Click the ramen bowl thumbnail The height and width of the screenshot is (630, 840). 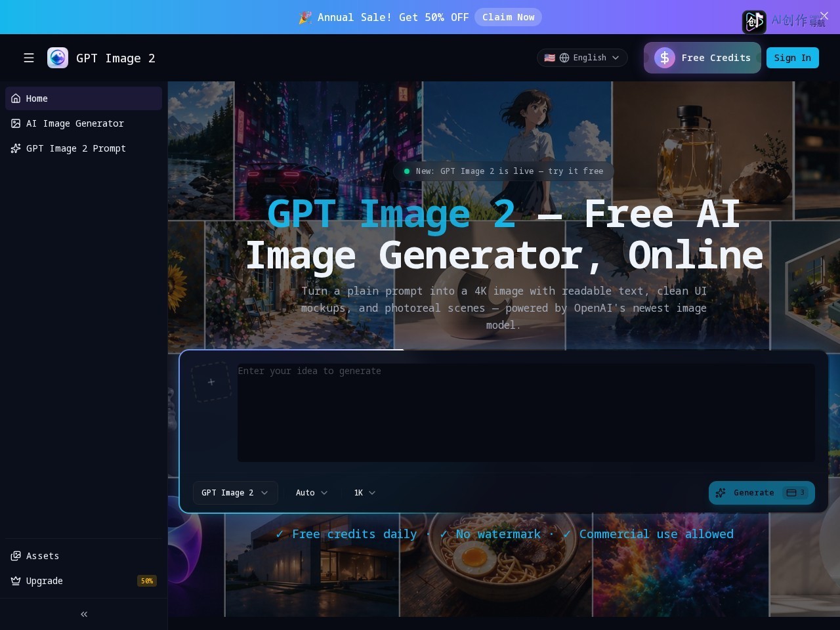(496, 564)
